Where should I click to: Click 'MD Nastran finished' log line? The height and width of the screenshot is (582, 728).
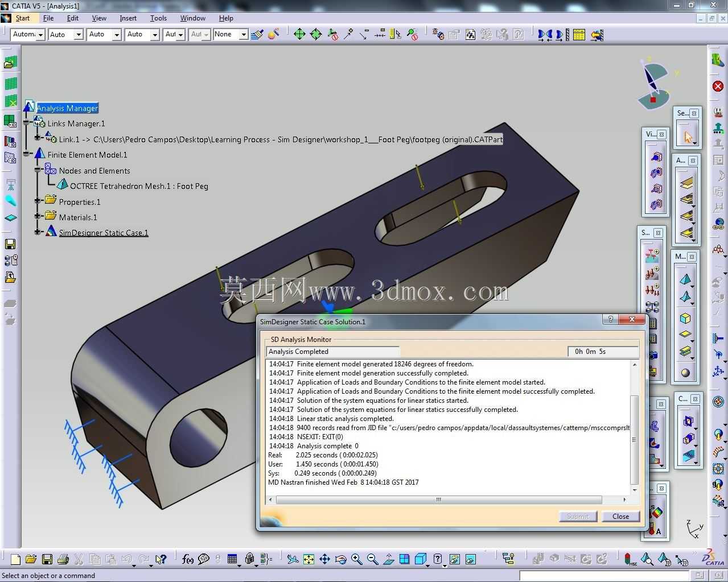(343, 482)
